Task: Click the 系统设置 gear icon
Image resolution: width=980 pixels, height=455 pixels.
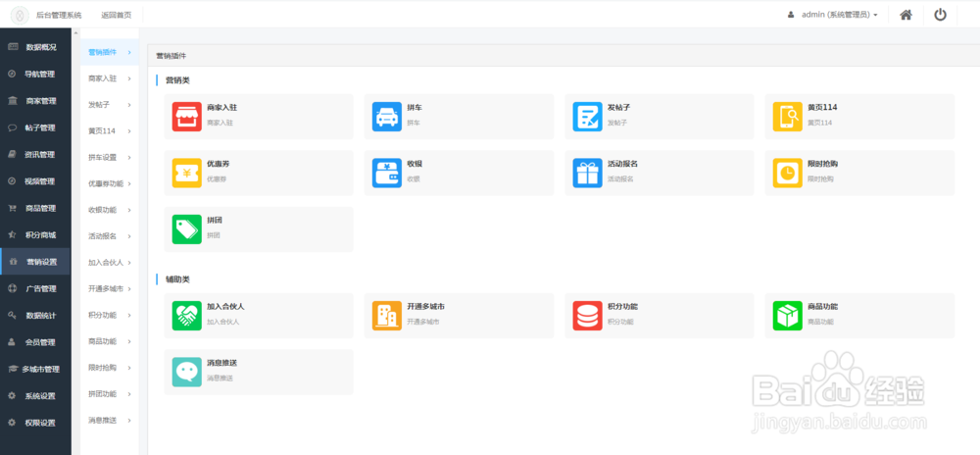Action: coord(12,395)
